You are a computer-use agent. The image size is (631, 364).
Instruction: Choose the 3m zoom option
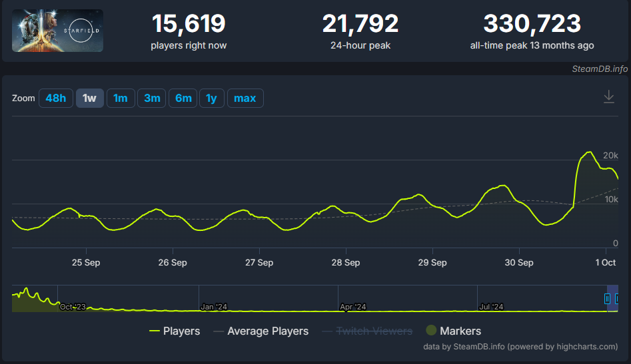tap(152, 98)
